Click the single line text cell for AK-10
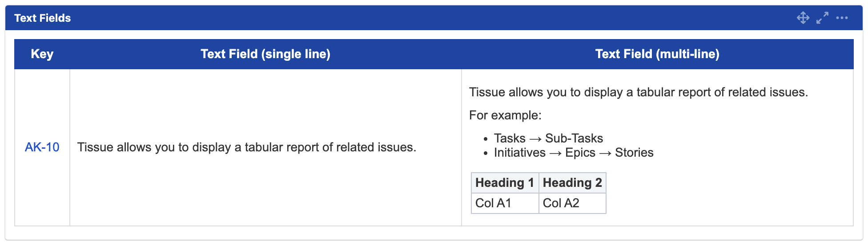The width and height of the screenshot is (868, 245). pyautogui.click(x=247, y=147)
